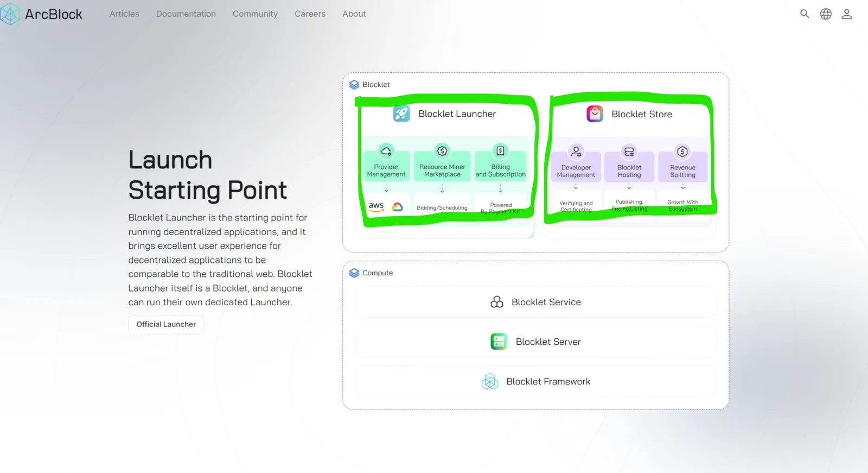Click the Billing and Subscription label
The height and width of the screenshot is (473, 868).
[500, 171]
